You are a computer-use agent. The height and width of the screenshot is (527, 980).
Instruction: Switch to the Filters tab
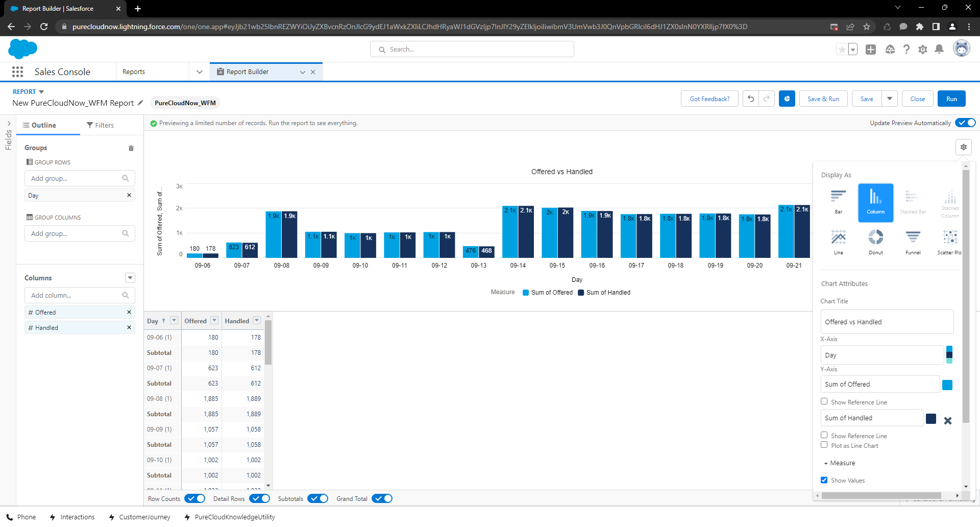click(100, 125)
